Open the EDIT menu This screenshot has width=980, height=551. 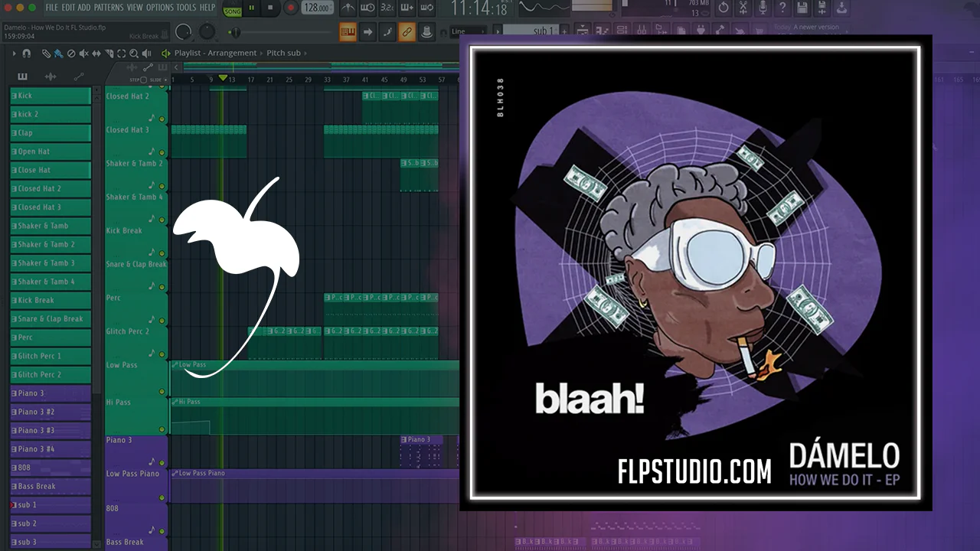[x=67, y=8]
